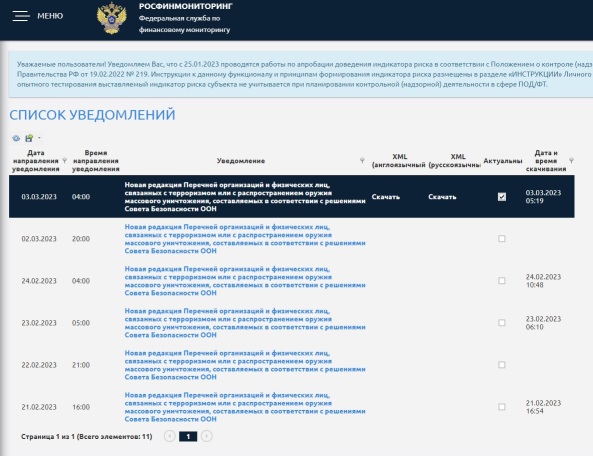Click the МЕНЮ label in the header
This screenshot has width=593, height=456.
(x=50, y=16)
